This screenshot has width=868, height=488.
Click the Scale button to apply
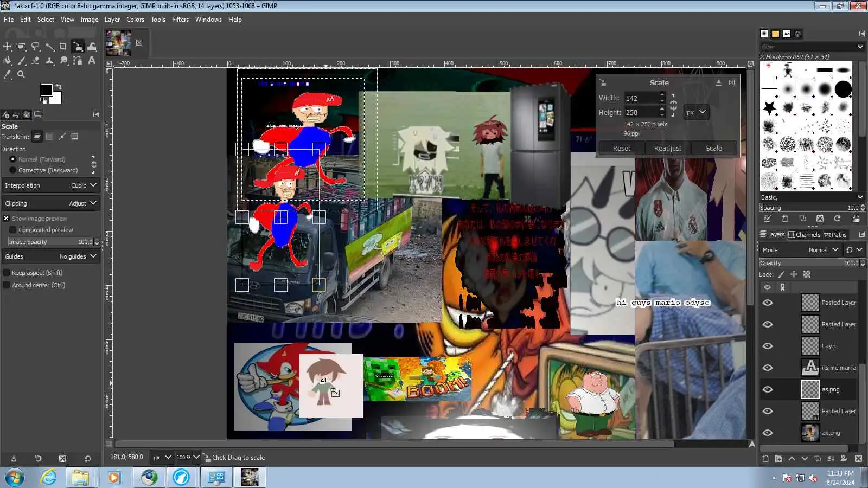tap(714, 149)
